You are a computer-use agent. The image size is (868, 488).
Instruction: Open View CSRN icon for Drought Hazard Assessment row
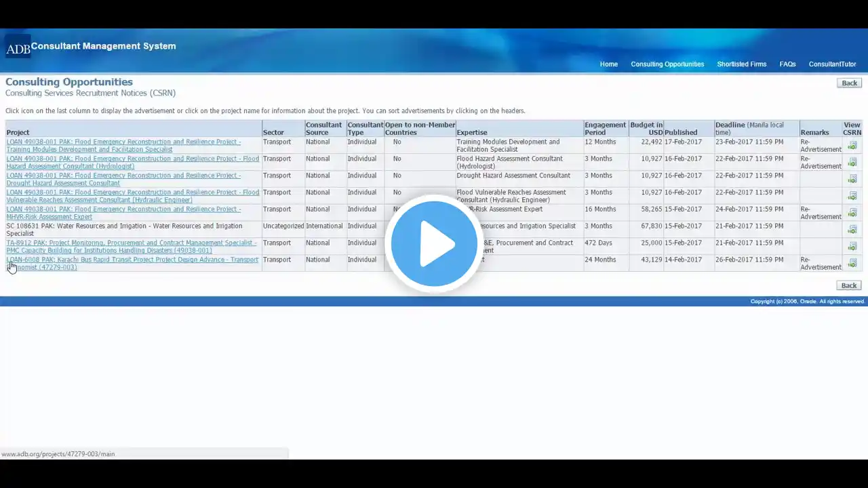[852, 179]
